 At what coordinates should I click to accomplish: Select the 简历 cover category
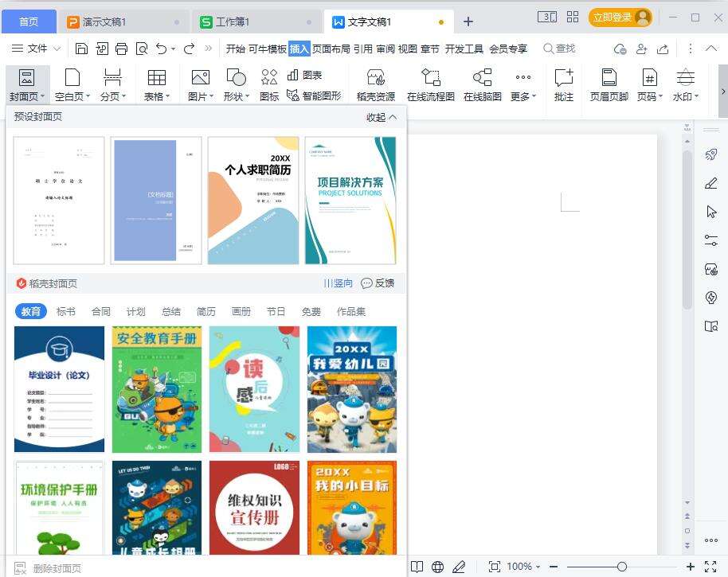(x=206, y=311)
